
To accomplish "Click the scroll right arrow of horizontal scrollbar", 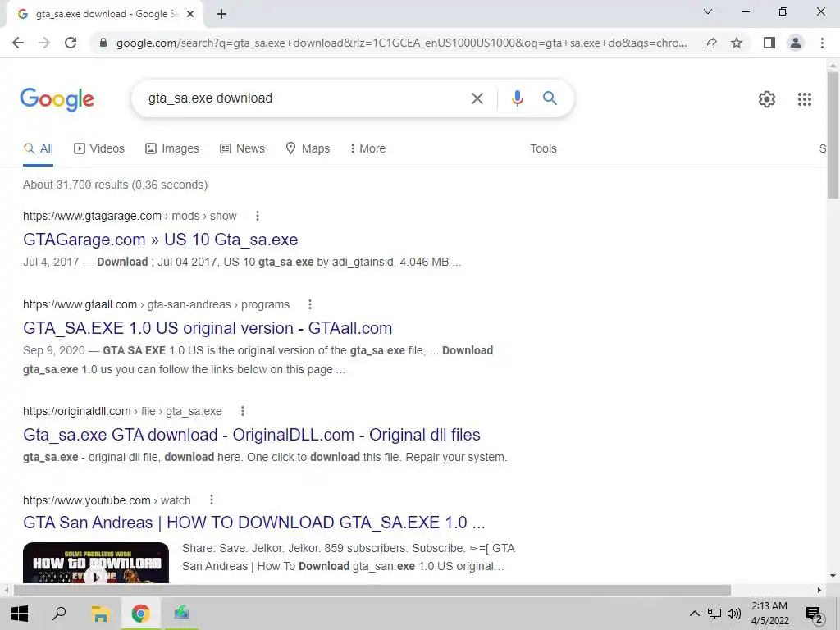I will (x=819, y=591).
